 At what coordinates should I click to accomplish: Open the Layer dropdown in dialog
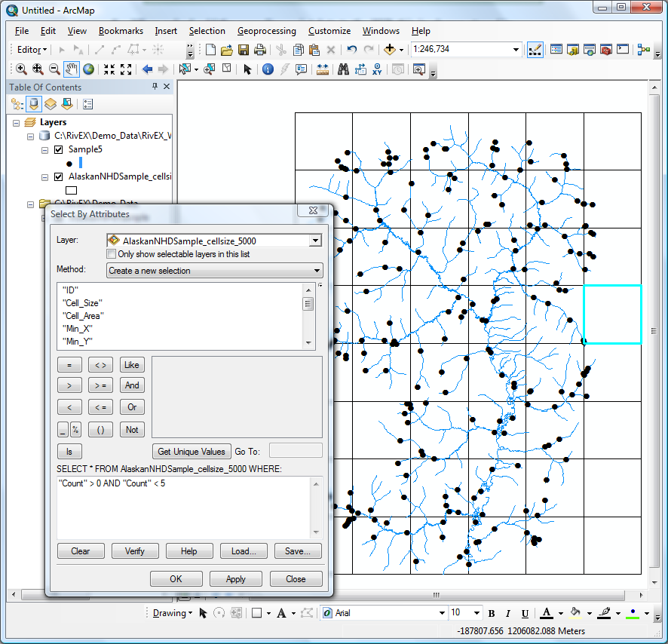pos(315,241)
